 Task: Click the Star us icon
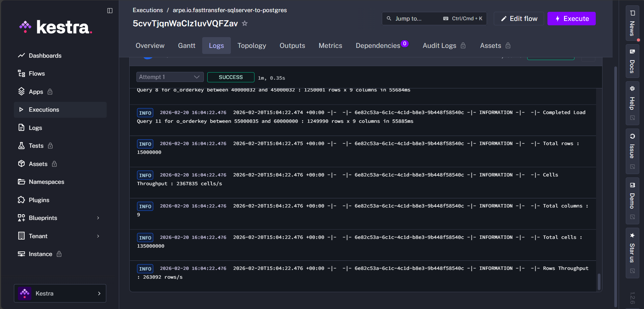pyautogui.click(x=632, y=250)
